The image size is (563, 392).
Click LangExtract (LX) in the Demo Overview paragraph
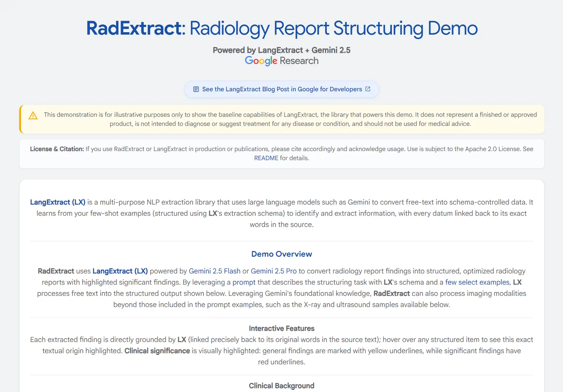coord(120,271)
